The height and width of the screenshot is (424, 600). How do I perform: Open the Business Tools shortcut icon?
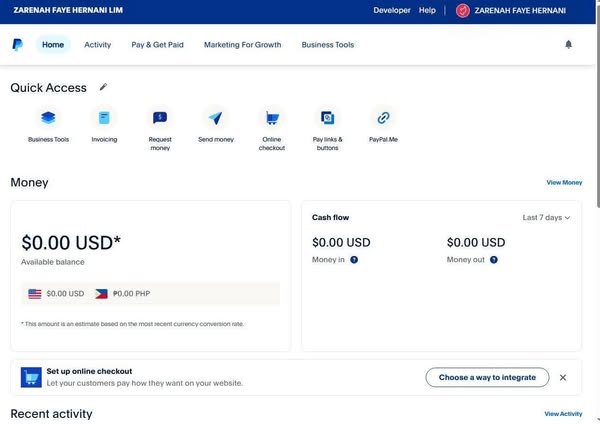[x=48, y=118]
